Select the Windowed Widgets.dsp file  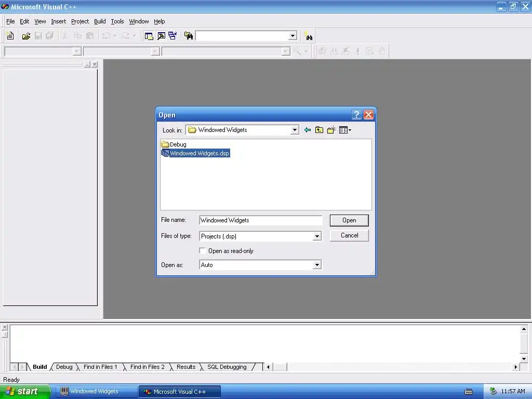[x=196, y=153]
